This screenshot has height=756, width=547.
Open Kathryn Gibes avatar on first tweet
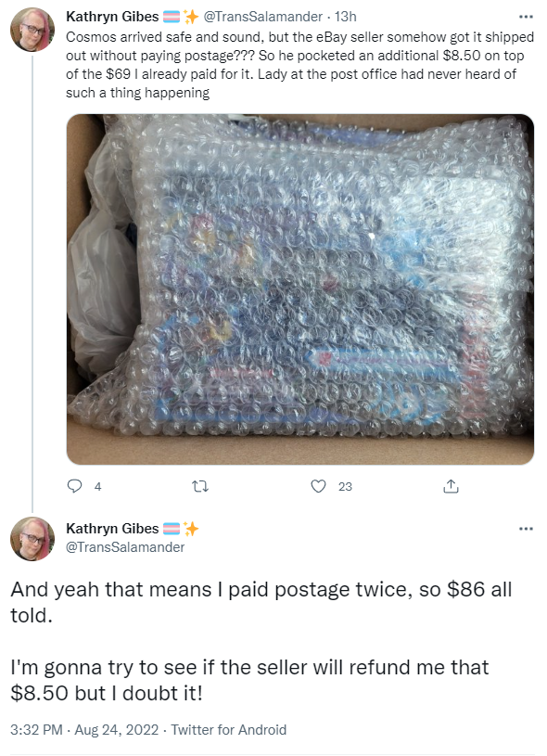pyautogui.click(x=32, y=30)
